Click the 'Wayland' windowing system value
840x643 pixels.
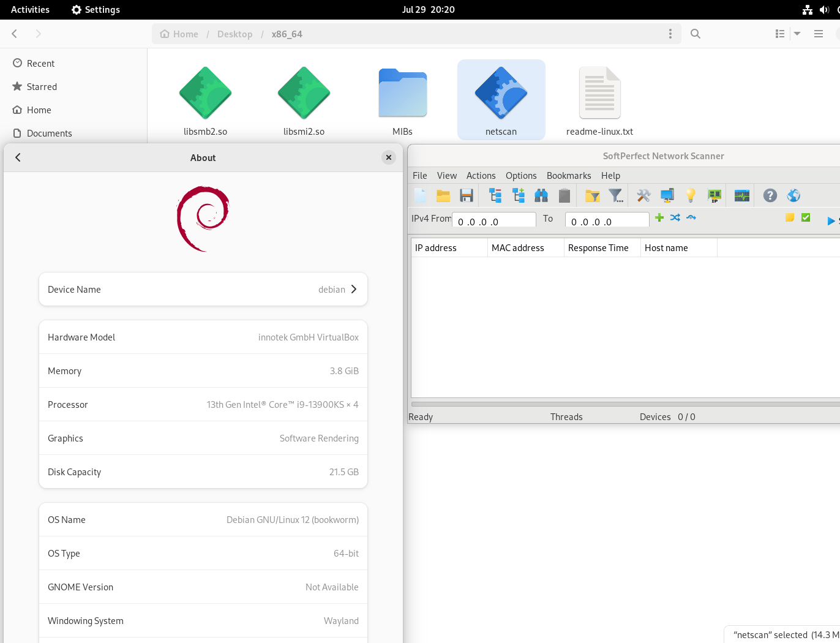(341, 621)
